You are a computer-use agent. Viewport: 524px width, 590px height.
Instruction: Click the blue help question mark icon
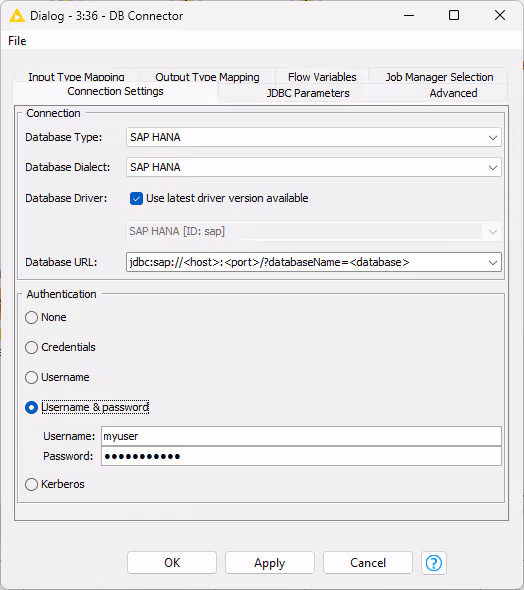coord(434,563)
